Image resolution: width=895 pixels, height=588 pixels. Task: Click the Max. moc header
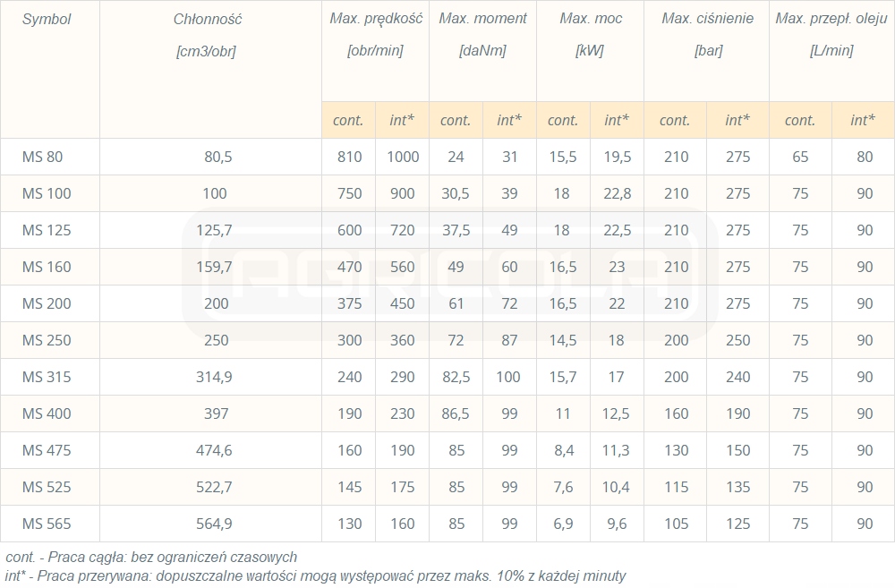(x=591, y=19)
